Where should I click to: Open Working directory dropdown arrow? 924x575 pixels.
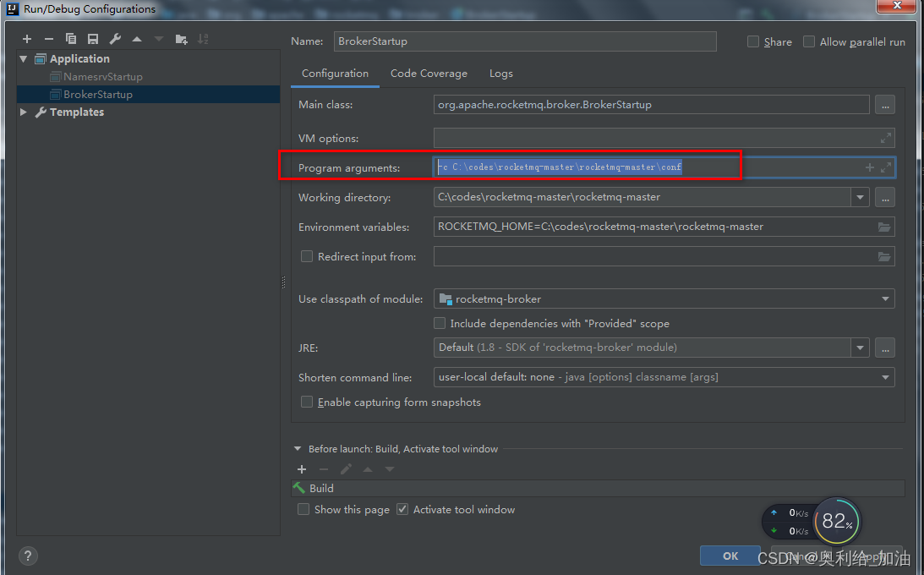[860, 197]
